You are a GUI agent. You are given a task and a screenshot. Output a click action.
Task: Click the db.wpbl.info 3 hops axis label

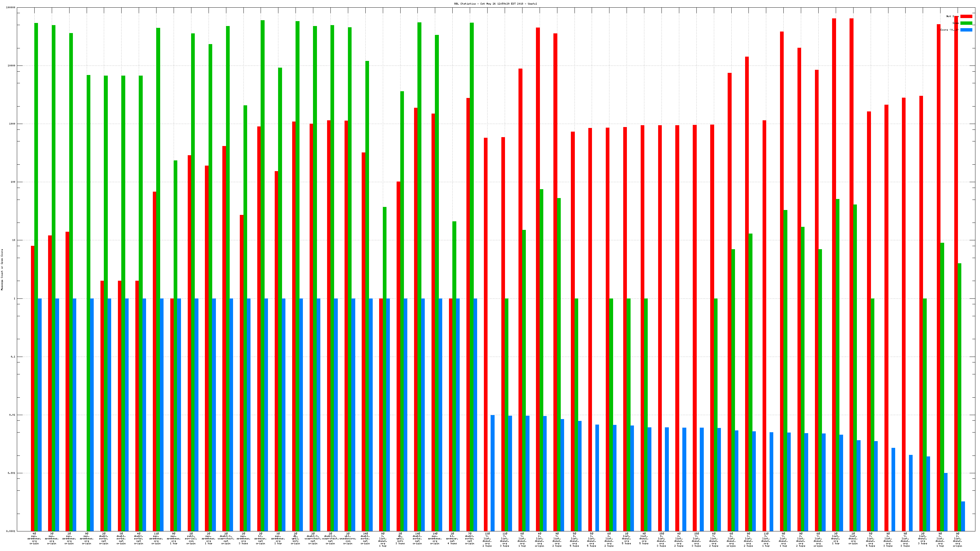[400, 538]
